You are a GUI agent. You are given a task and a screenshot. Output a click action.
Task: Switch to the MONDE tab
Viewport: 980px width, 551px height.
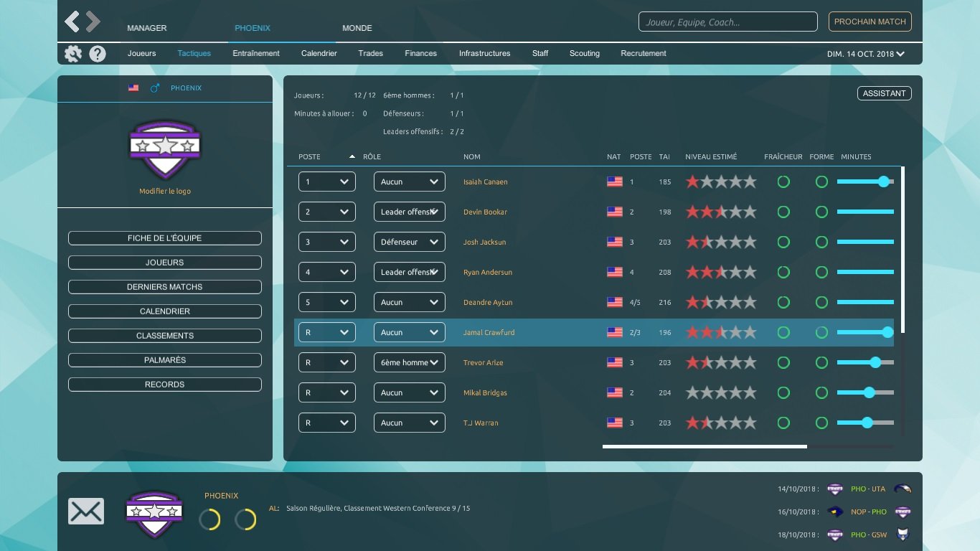click(x=357, y=29)
